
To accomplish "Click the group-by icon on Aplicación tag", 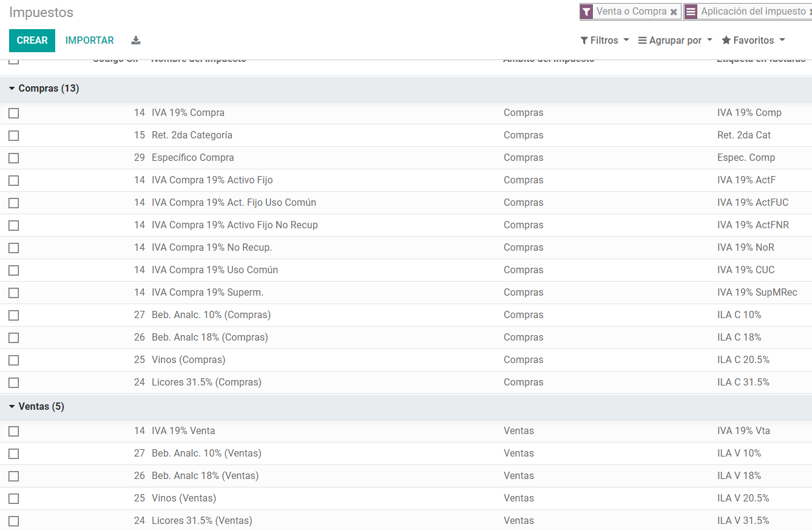I will click(x=691, y=12).
